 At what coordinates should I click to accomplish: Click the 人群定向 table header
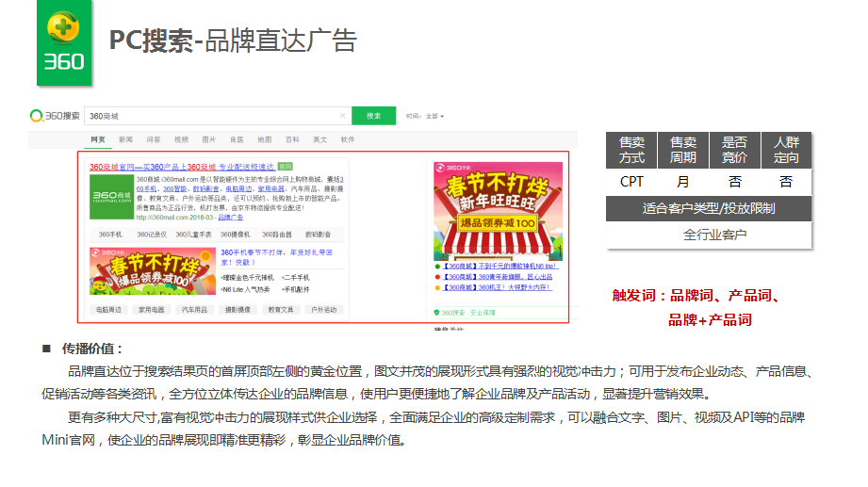pos(786,150)
